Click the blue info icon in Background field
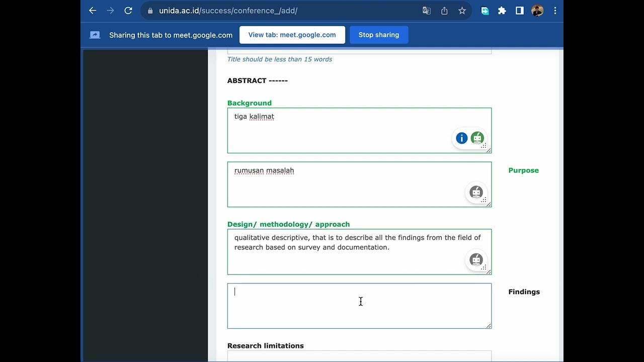 tap(461, 138)
